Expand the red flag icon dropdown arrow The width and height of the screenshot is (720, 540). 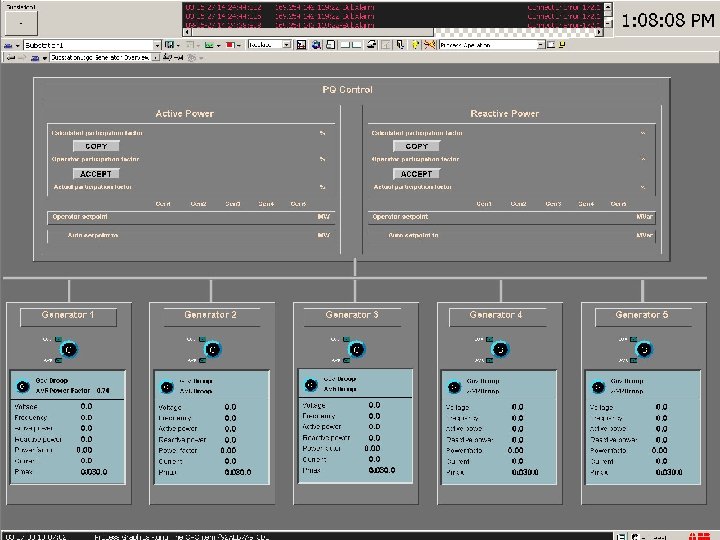[238, 45]
